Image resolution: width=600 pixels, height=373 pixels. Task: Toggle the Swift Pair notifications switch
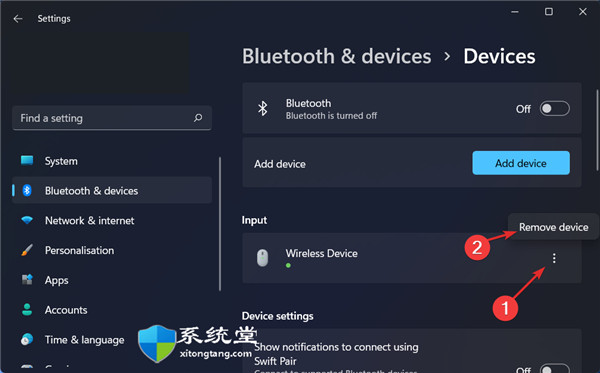click(554, 368)
